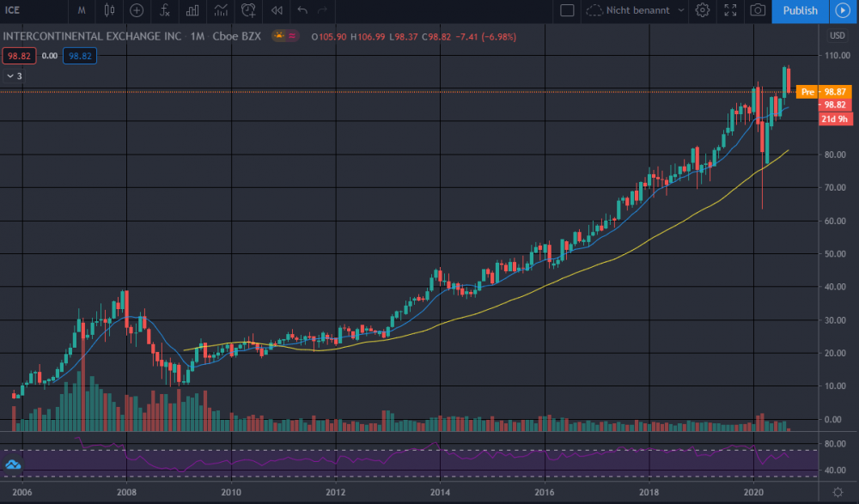Create a new alert with clock icon
Image resolution: width=859 pixels, height=504 pixels.
(x=249, y=10)
